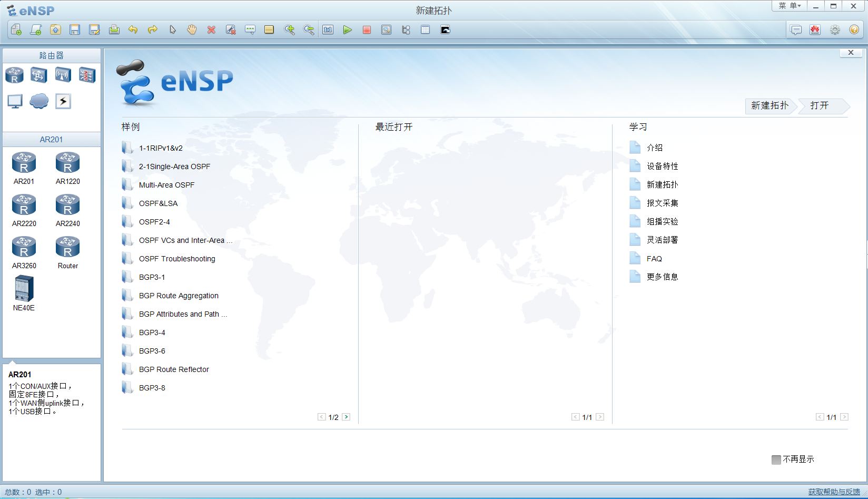Select the firewall device category

(x=87, y=75)
